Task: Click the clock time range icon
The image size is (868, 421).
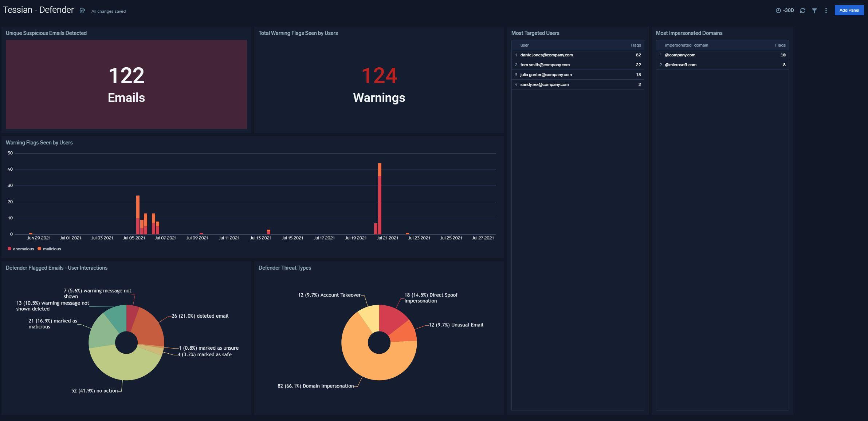Action: point(778,11)
